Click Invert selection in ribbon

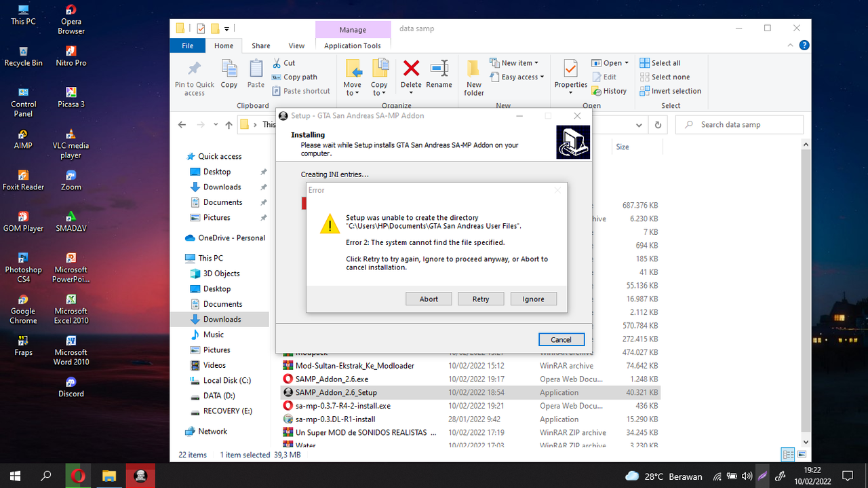pyautogui.click(x=670, y=91)
